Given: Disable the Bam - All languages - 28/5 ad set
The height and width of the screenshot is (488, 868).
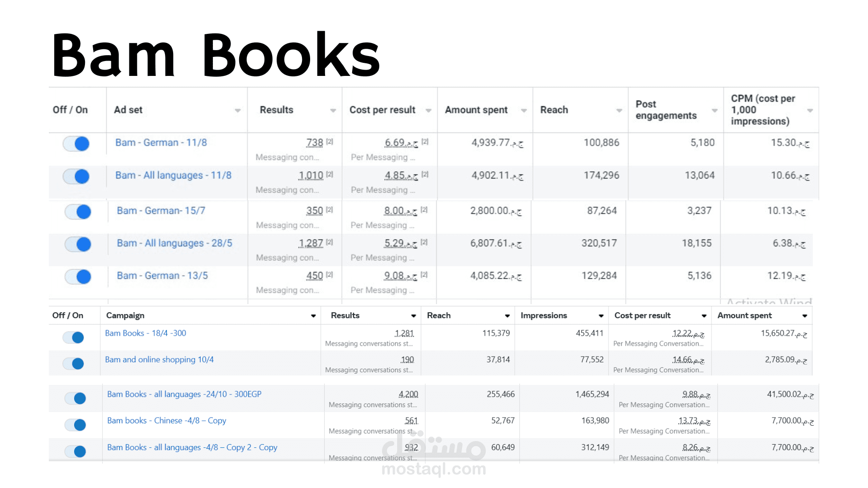Looking at the screenshot, I should pos(78,244).
